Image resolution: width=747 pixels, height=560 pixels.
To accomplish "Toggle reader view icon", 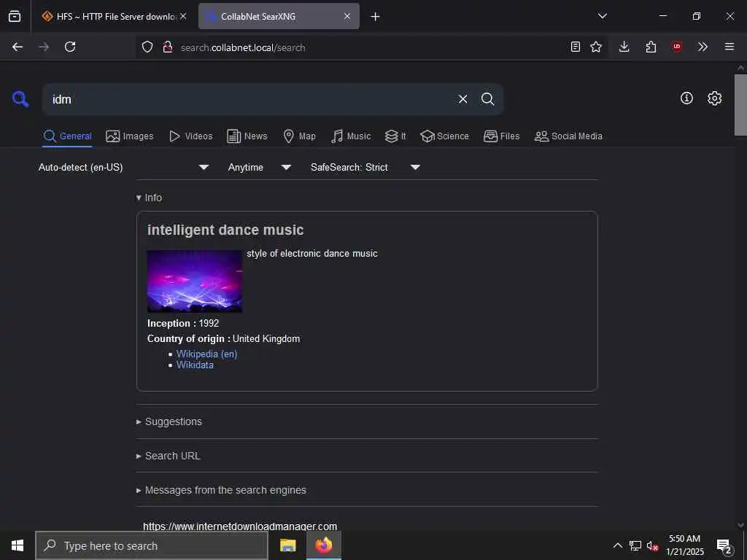I will click(576, 47).
